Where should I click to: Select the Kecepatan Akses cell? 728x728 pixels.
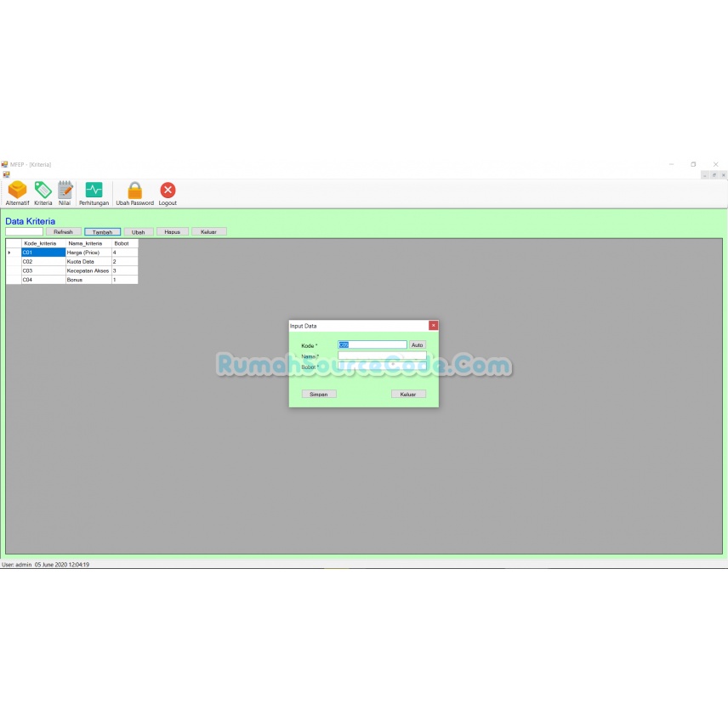(x=88, y=270)
